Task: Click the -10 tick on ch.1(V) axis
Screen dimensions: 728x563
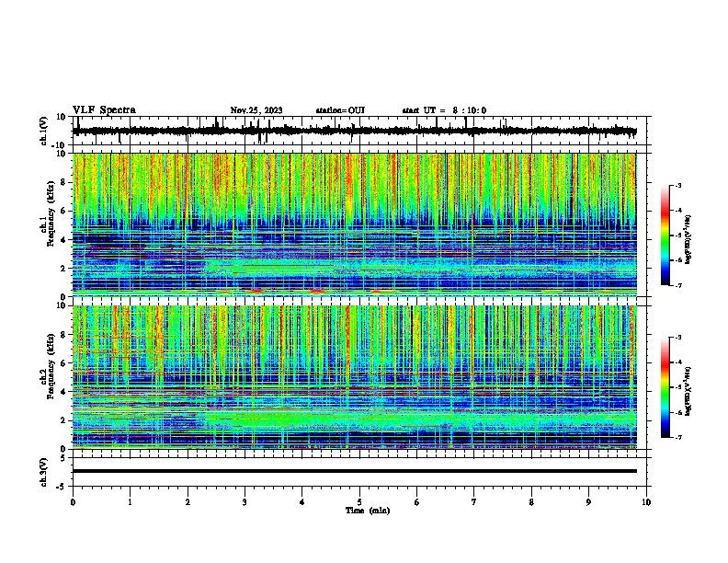Action: click(x=60, y=145)
